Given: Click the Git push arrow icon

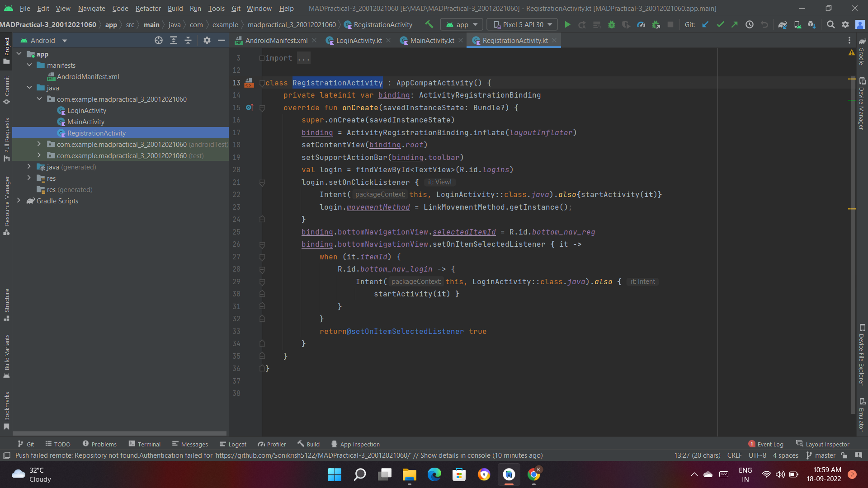Looking at the screenshot, I should [x=735, y=25].
